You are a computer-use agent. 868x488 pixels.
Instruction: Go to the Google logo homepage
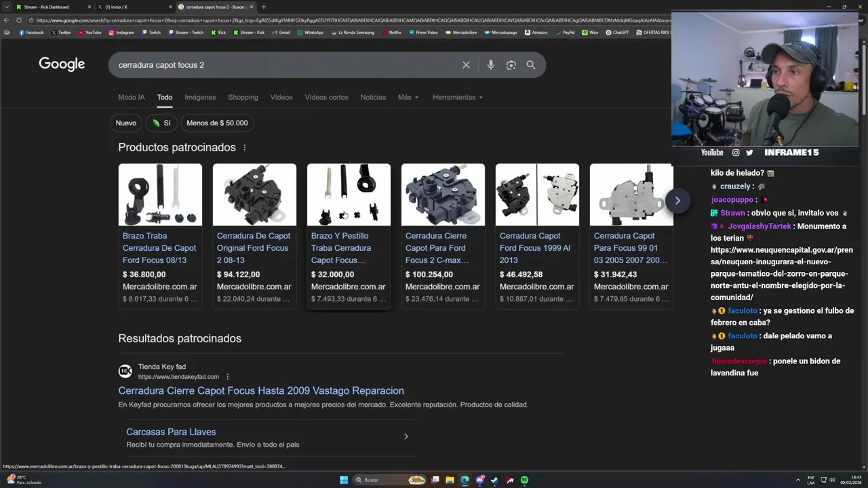point(62,64)
